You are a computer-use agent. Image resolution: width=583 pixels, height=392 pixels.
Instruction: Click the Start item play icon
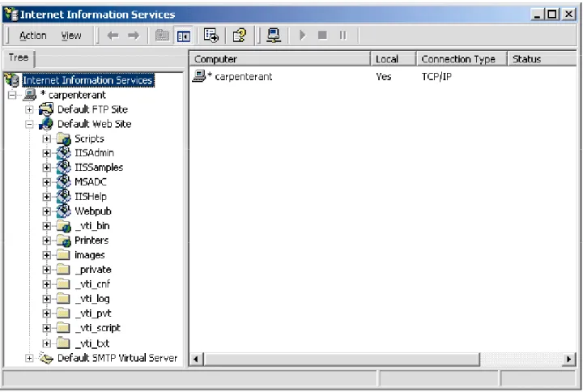point(302,36)
